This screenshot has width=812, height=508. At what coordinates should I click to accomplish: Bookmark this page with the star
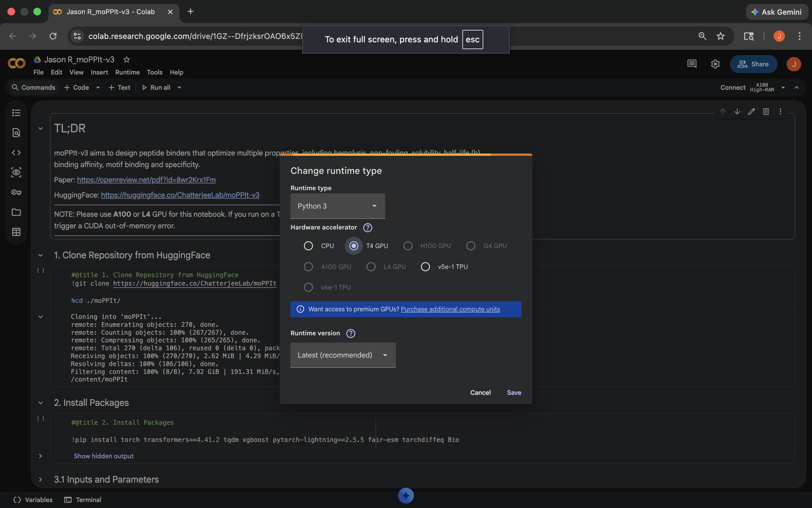click(x=721, y=36)
